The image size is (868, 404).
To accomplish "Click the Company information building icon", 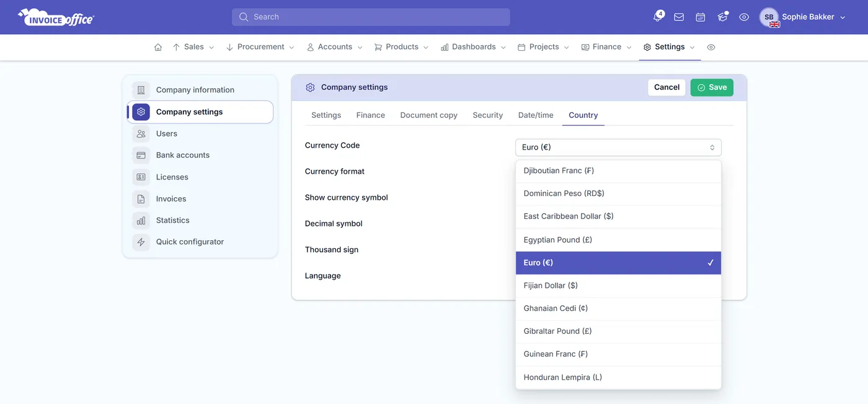I will pyautogui.click(x=141, y=90).
